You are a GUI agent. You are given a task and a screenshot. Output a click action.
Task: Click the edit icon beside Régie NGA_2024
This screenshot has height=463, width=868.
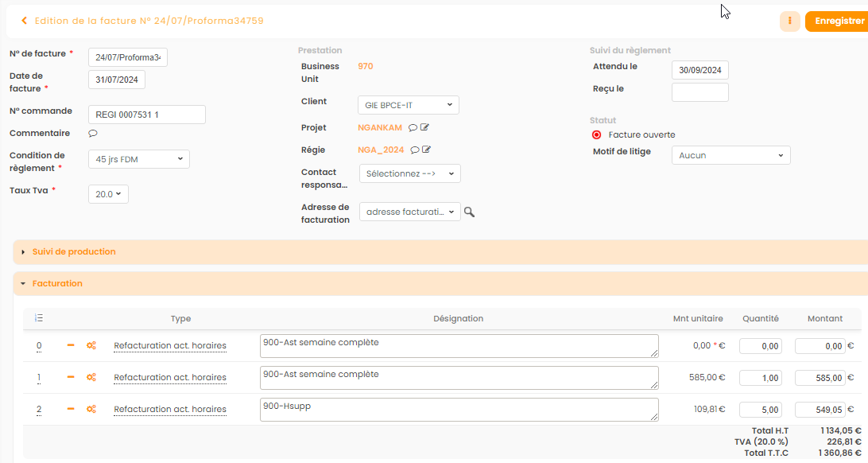pos(427,150)
